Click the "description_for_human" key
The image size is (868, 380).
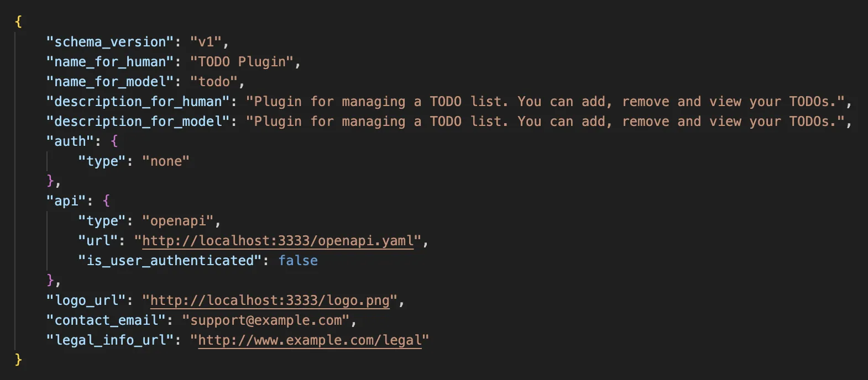click(138, 102)
